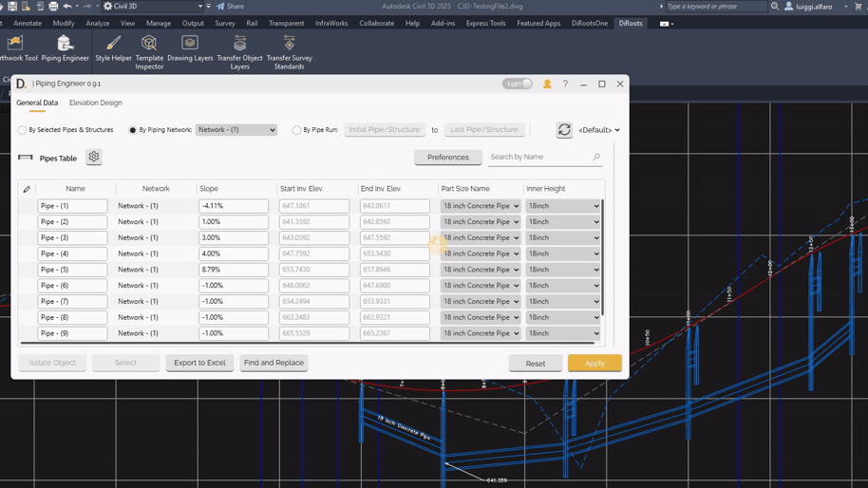Screen dimensions: 868x488
Task: Click the refresh icon beside Default
Action: [x=564, y=130]
